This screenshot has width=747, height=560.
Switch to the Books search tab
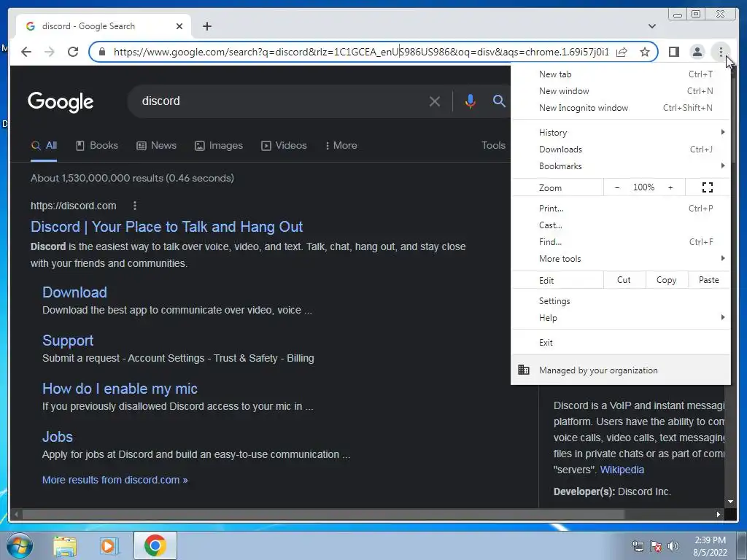click(97, 146)
